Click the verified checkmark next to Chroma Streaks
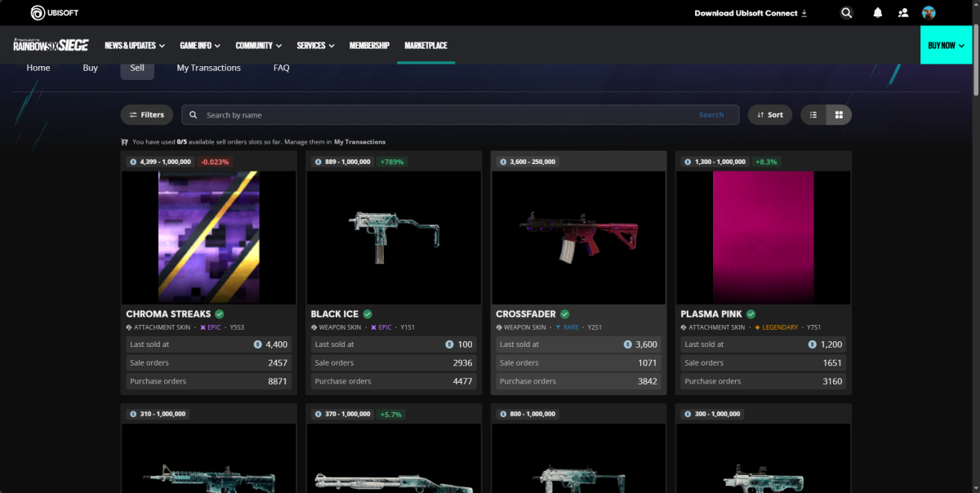This screenshot has width=980, height=493. 220,314
